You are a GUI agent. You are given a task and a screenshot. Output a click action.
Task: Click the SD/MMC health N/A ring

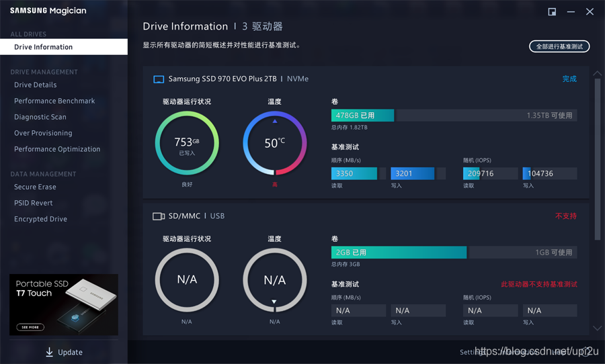[187, 280]
